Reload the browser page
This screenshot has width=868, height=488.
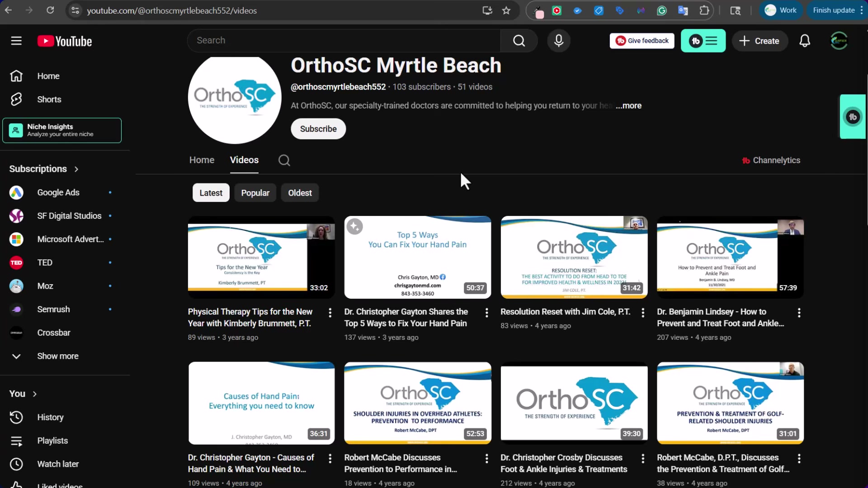(x=50, y=10)
